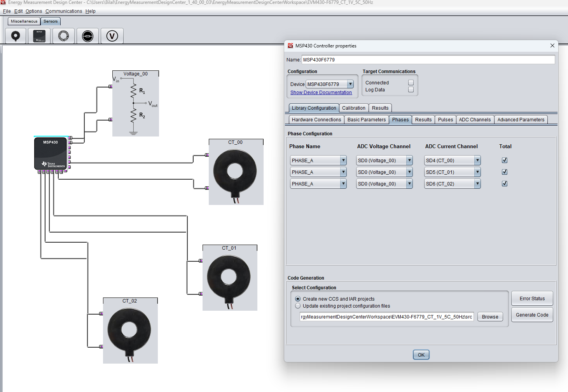Screen dimensions: 568x392
Task: Select the MSP430 controller block on canvas
Action: click(x=51, y=153)
